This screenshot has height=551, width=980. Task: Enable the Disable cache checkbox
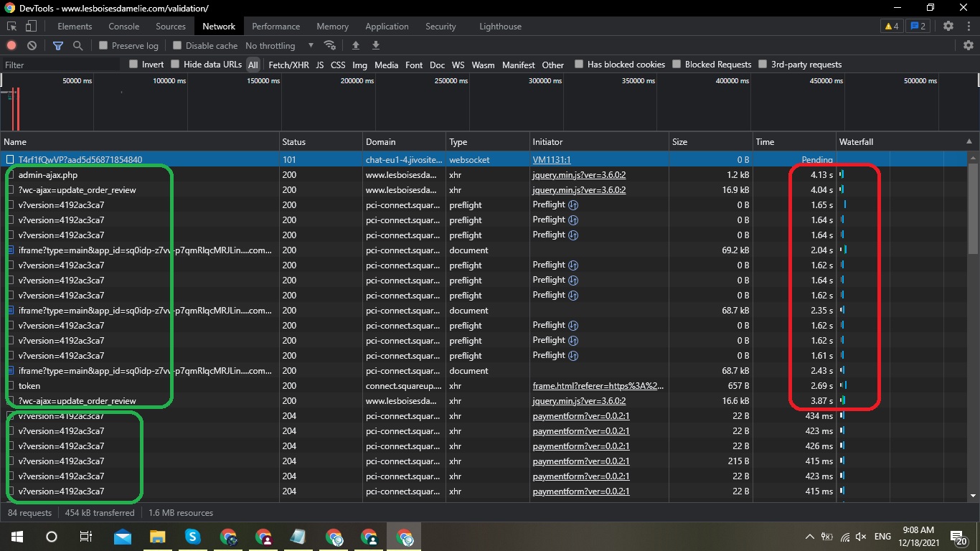click(177, 45)
